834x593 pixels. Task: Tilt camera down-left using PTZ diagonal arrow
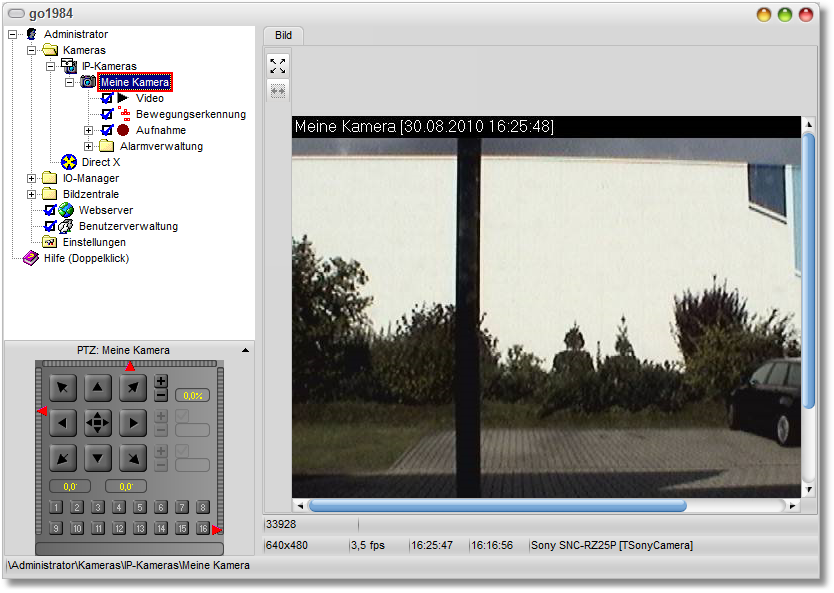point(63,458)
